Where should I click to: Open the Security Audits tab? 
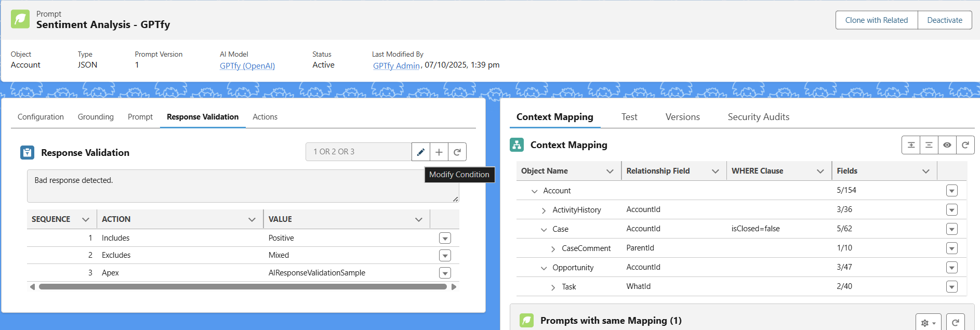coord(758,117)
